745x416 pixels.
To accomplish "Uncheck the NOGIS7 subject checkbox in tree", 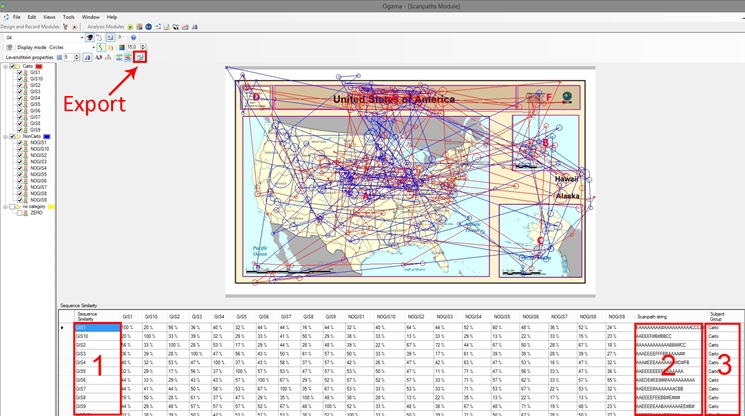I will [x=19, y=187].
